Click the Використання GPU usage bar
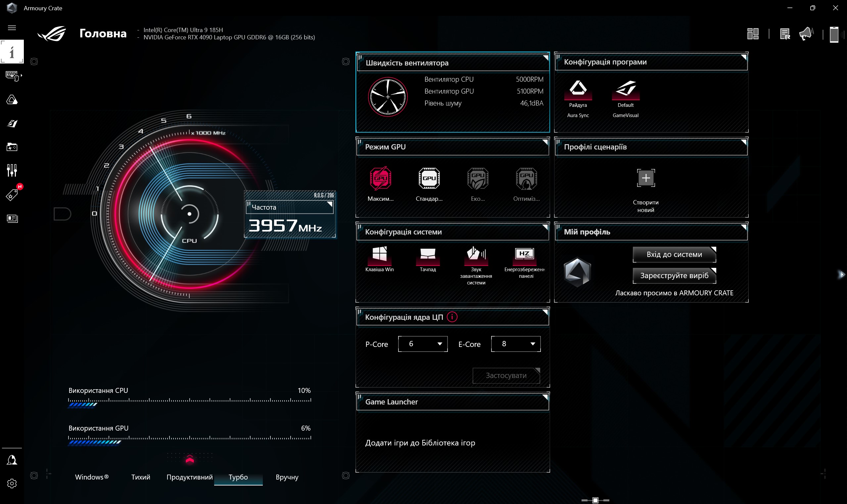This screenshot has width=847, height=504. coord(190,440)
